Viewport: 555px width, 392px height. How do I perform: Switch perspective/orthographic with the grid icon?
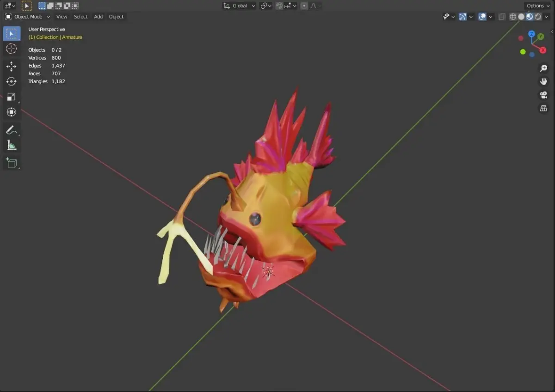point(544,108)
